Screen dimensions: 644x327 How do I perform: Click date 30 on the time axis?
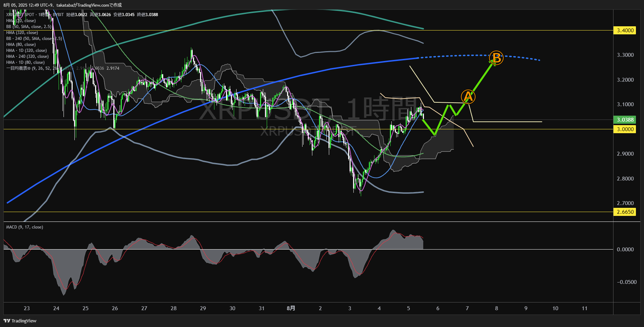click(x=232, y=308)
